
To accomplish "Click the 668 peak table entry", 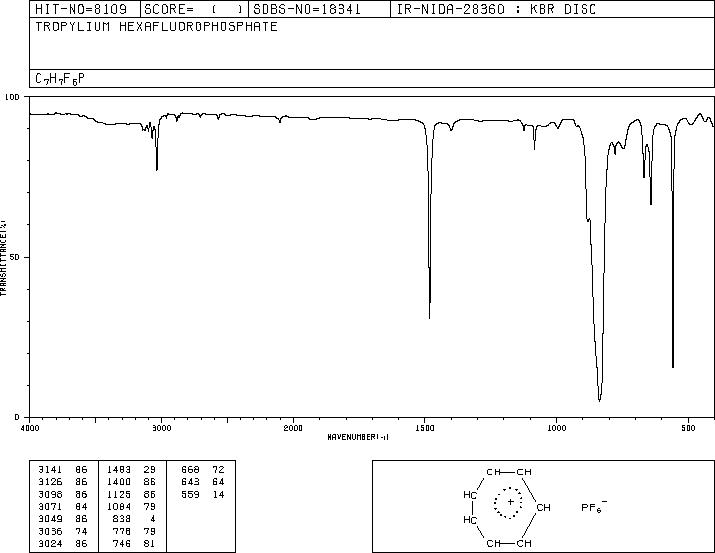I will [x=190, y=470].
